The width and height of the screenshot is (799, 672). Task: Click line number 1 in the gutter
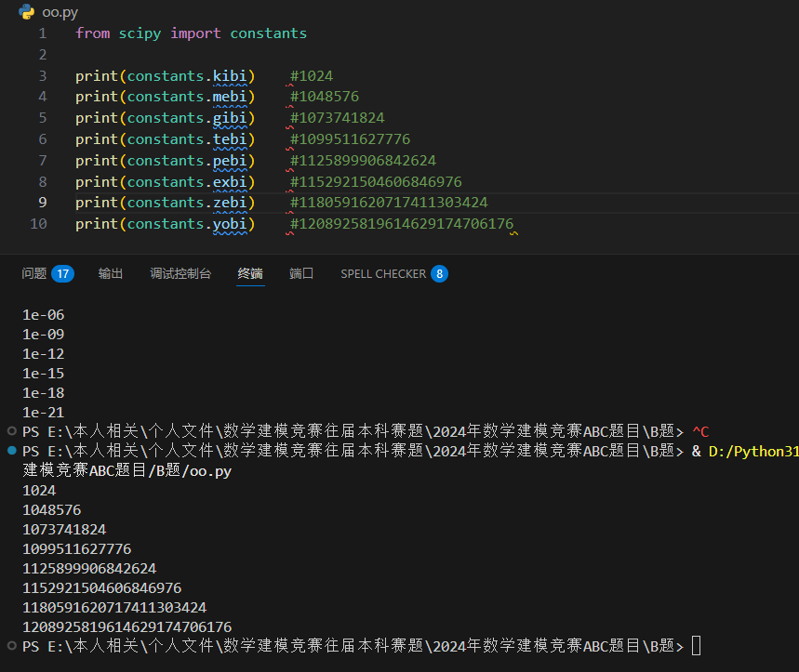43,33
